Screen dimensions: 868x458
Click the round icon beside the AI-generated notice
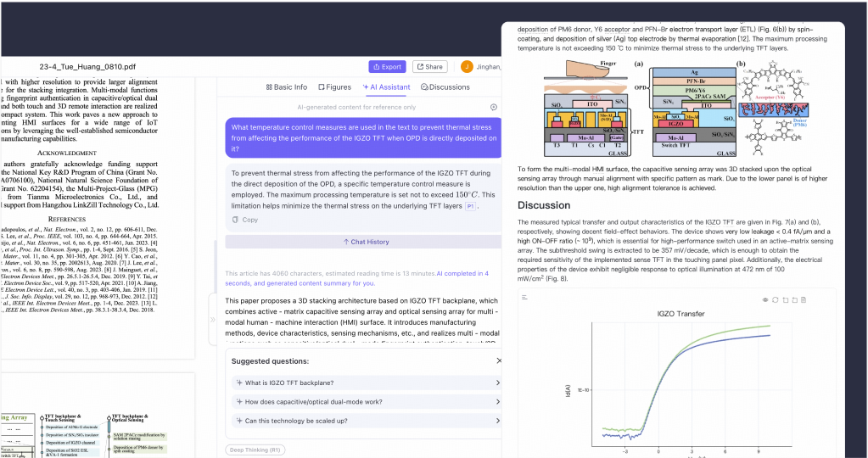(x=494, y=108)
